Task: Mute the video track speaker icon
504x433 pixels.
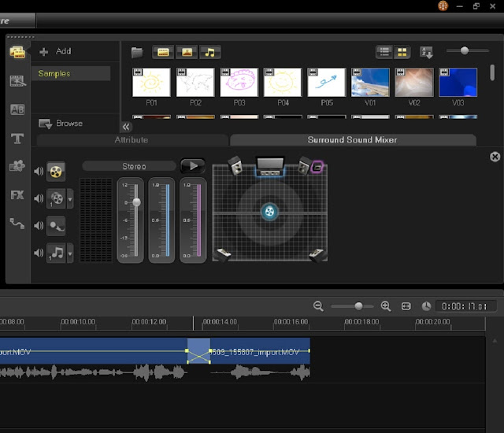Action: pyautogui.click(x=39, y=171)
